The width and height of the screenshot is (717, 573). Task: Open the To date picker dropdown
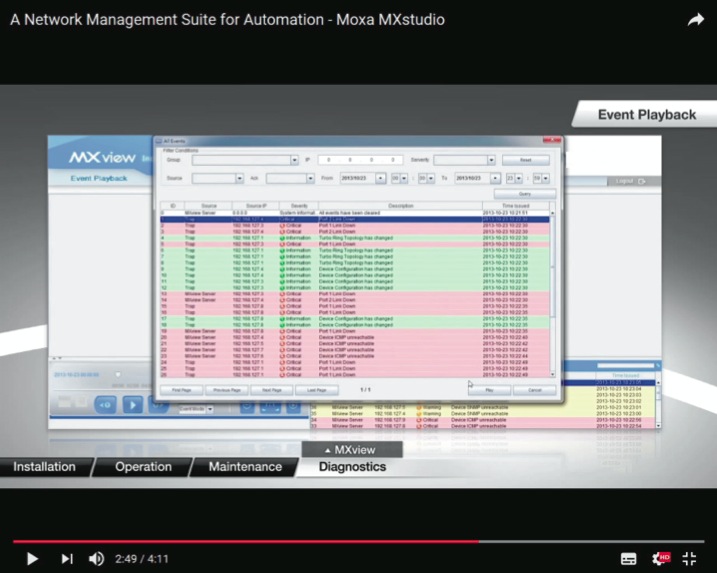495,178
